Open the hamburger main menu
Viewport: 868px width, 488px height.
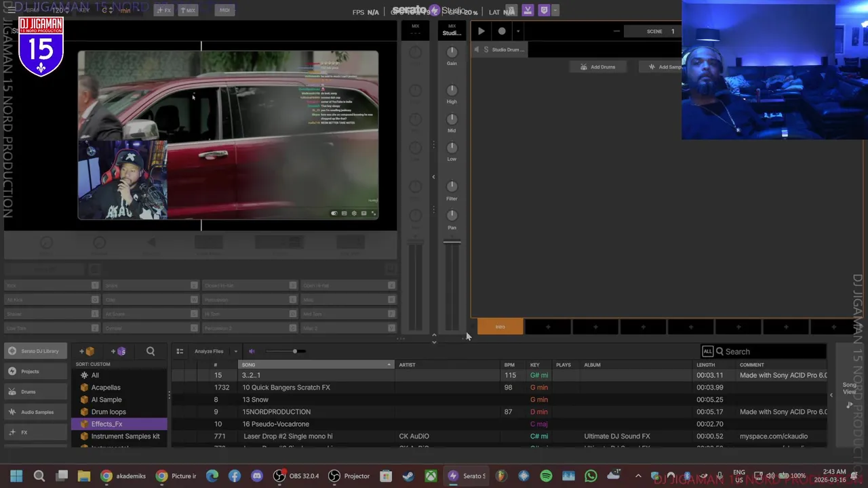[x=11, y=10]
